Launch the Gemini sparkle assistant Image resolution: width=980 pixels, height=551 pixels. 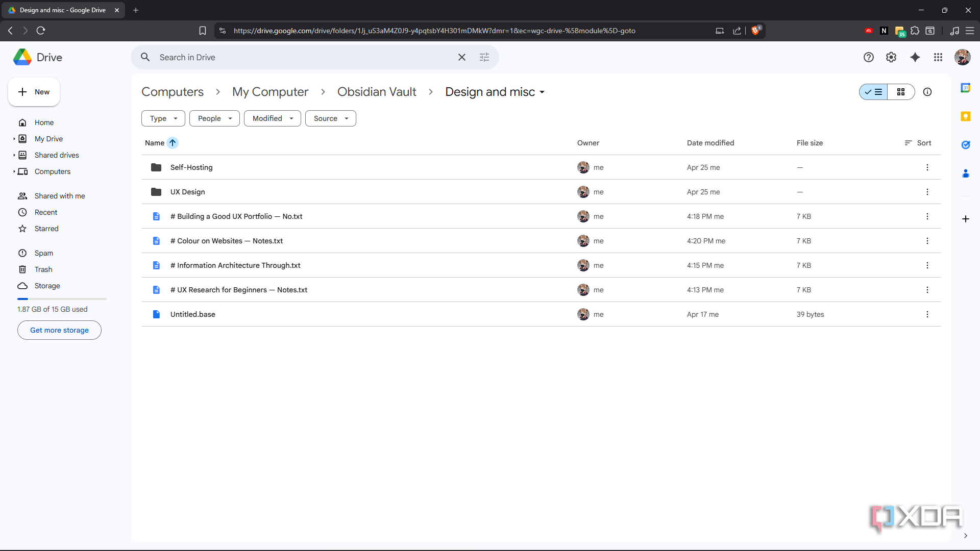click(915, 57)
